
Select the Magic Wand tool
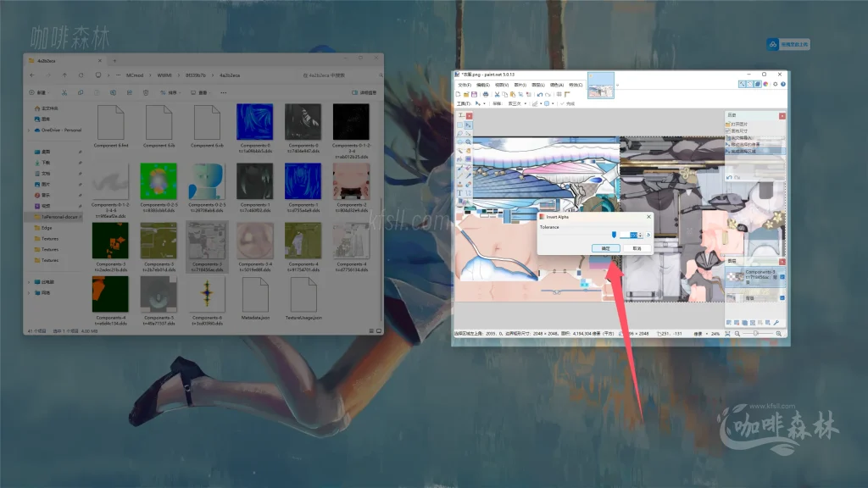click(x=460, y=151)
